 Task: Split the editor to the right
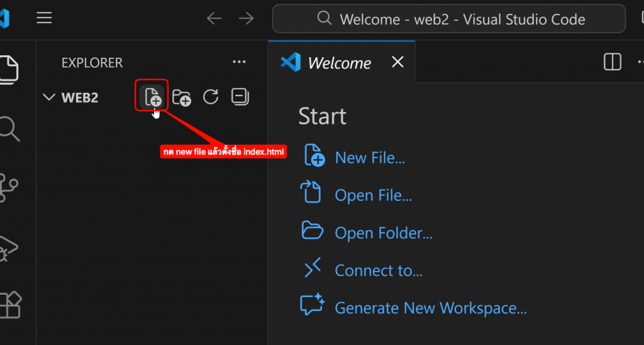click(x=612, y=62)
